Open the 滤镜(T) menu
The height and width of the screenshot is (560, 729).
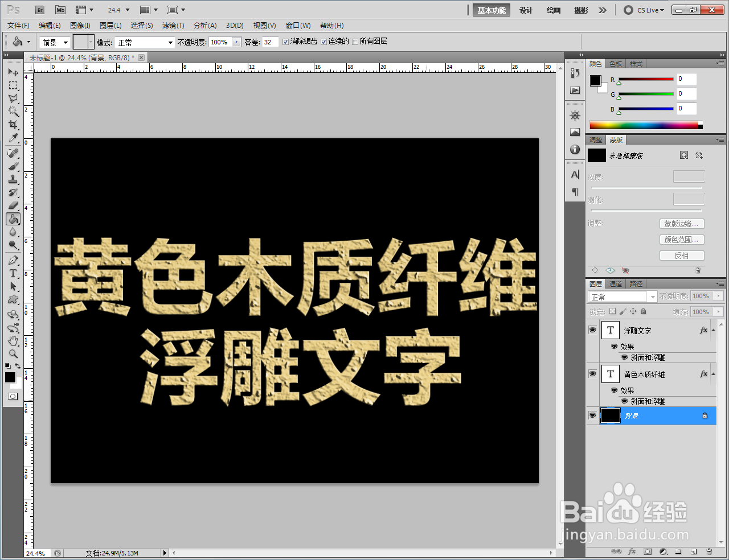click(x=173, y=26)
